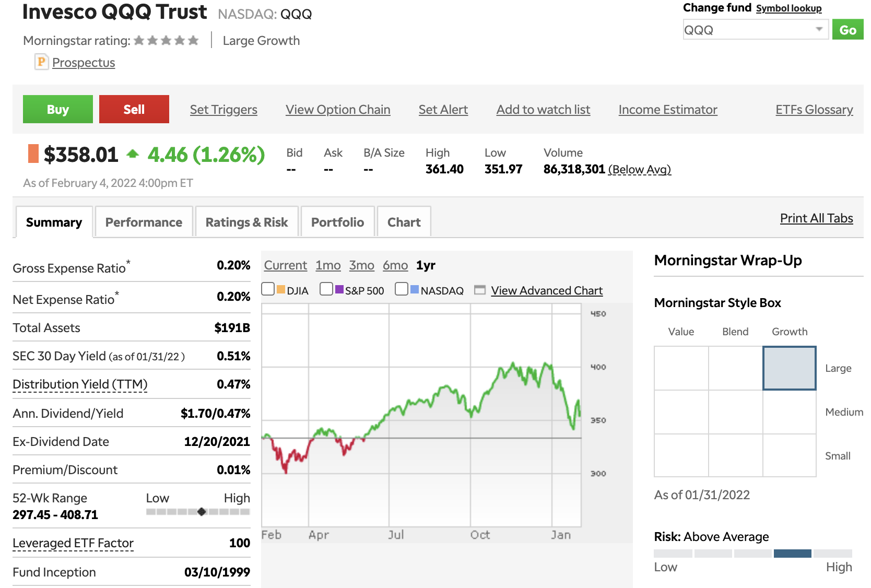Click the green up-arrow price change indicator
This screenshot has height=588, width=871.
[x=133, y=154]
